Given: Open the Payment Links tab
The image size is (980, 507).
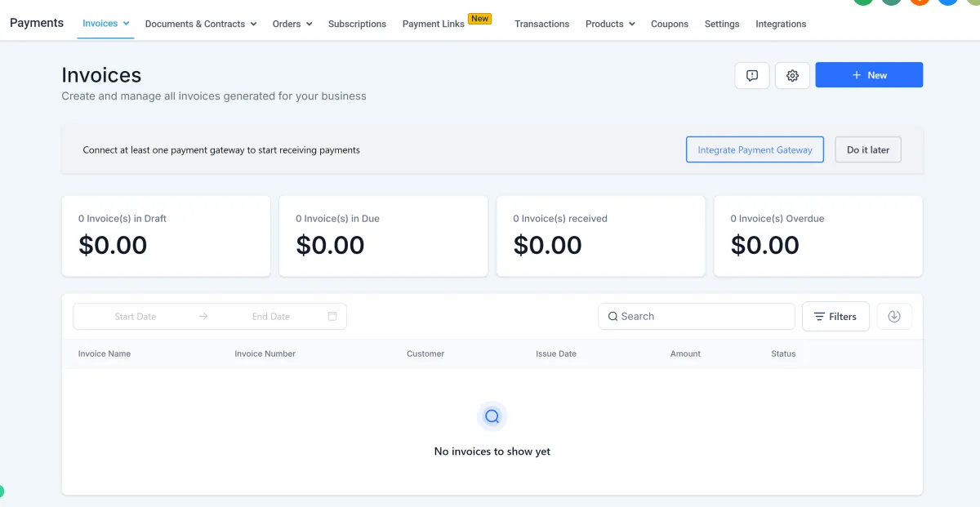Looking at the screenshot, I should pyautogui.click(x=434, y=24).
